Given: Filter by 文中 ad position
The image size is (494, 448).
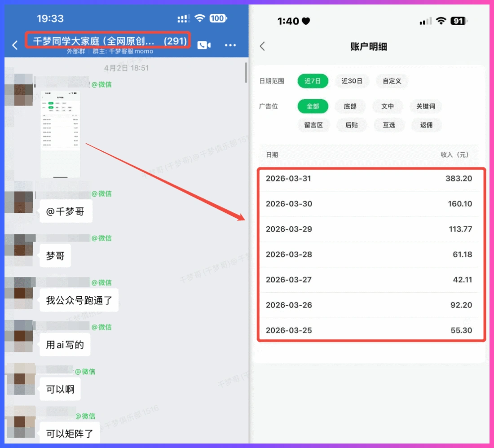Looking at the screenshot, I should pyautogui.click(x=388, y=106).
